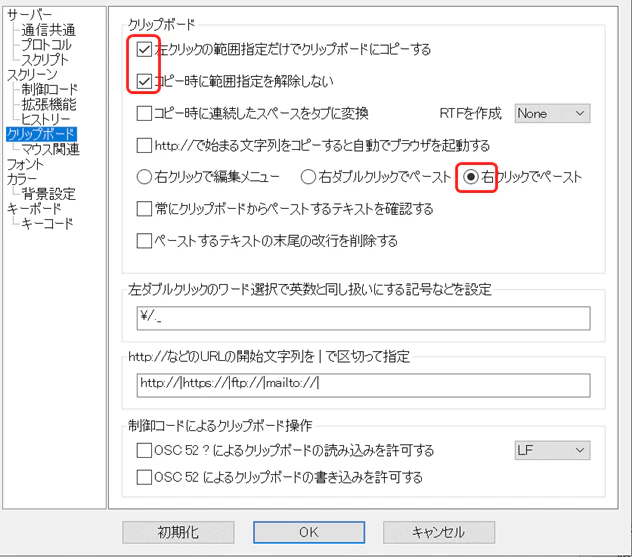Click the 初期化 button
The image size is (632, 557).
178,532
